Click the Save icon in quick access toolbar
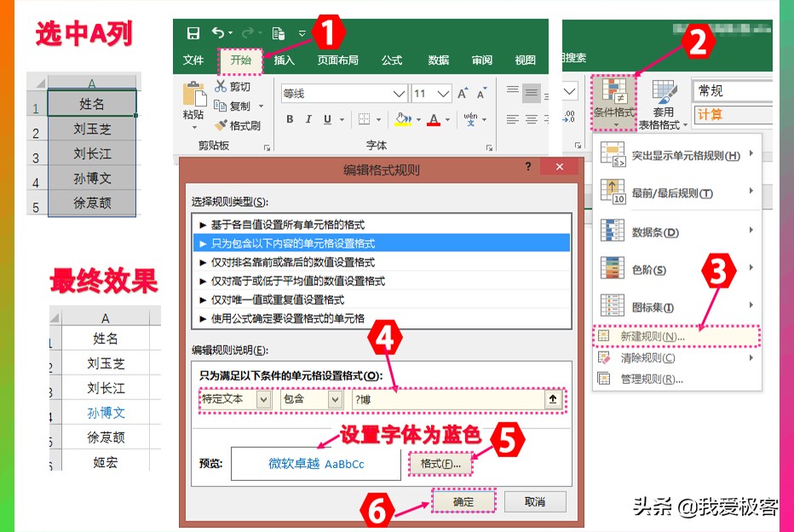The image size is (794, 532). click(193, 33)
